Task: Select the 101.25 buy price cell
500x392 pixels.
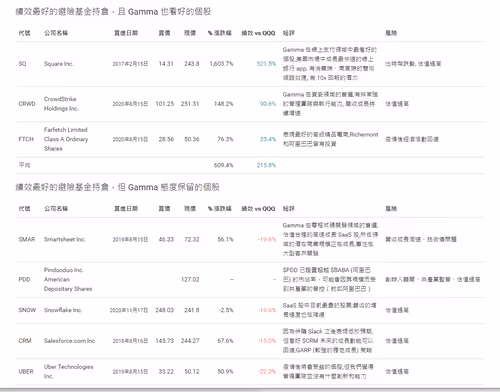Action: pos(165,104)
